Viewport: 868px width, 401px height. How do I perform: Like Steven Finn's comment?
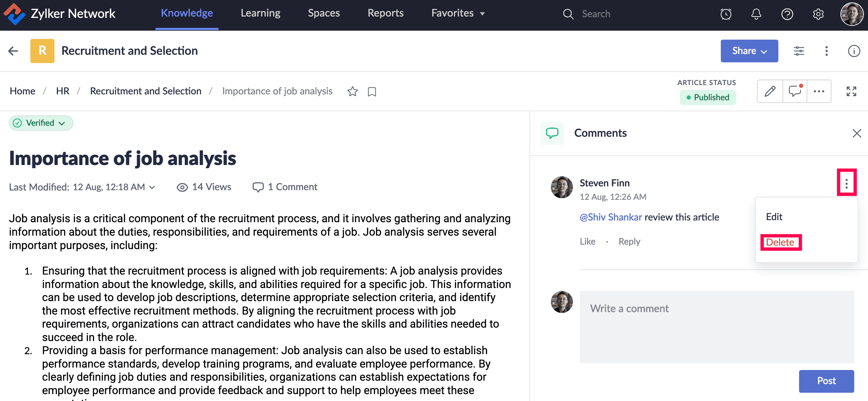tap(587, 241)
